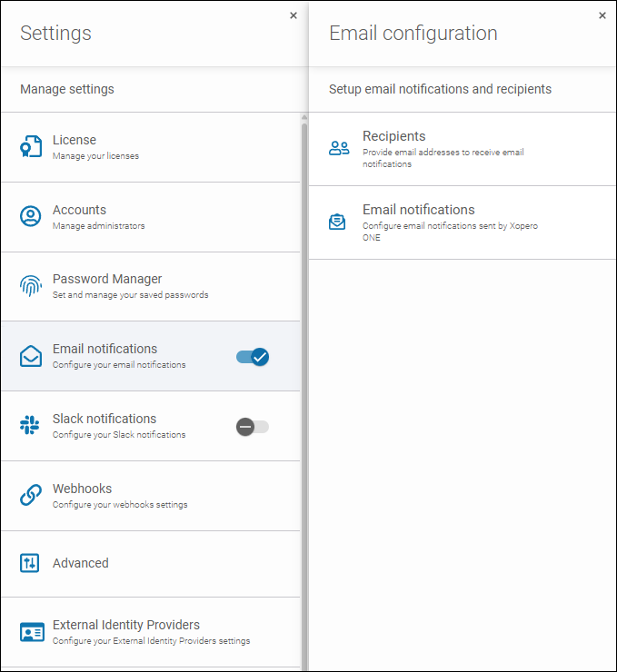Click 'Configure your webhooks settings' text
This screenshot has height=672, width=617.
tap(120, 504)
